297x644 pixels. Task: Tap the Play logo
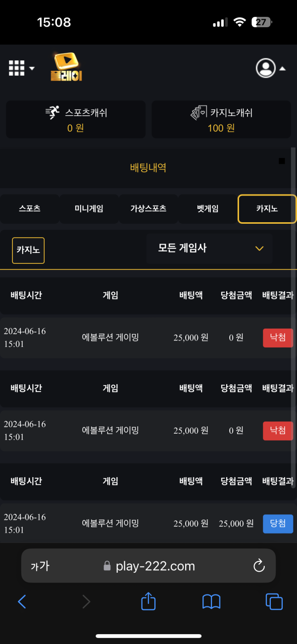point(66,68)
